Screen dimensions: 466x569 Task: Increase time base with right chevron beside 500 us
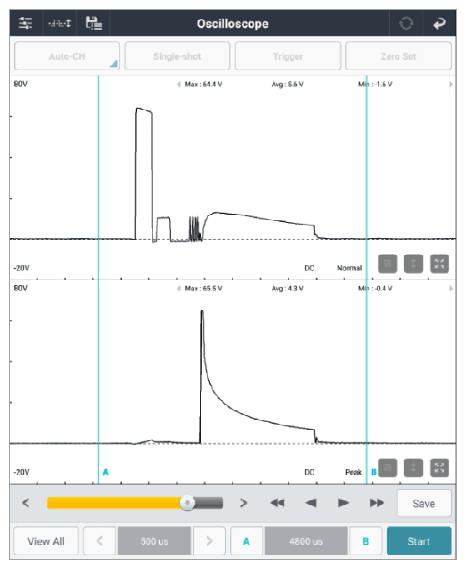209,541
